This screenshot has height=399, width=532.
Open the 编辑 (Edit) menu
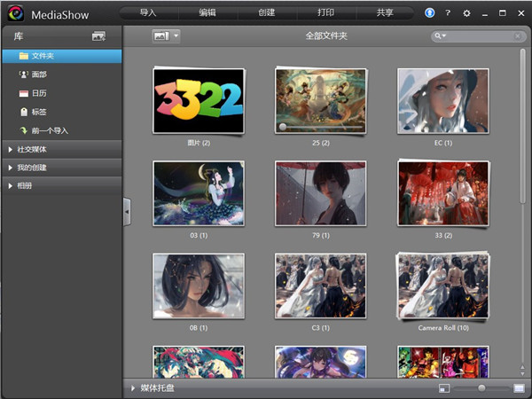(207, 12)
